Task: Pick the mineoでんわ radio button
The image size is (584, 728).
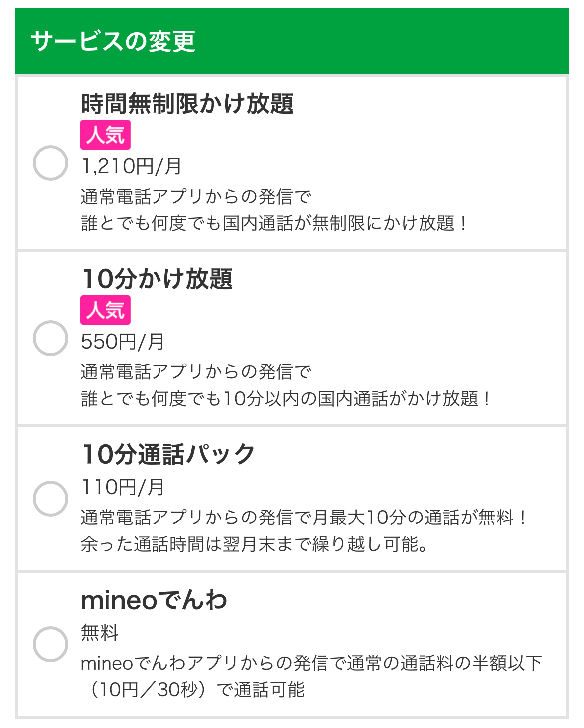Action: 51,644
